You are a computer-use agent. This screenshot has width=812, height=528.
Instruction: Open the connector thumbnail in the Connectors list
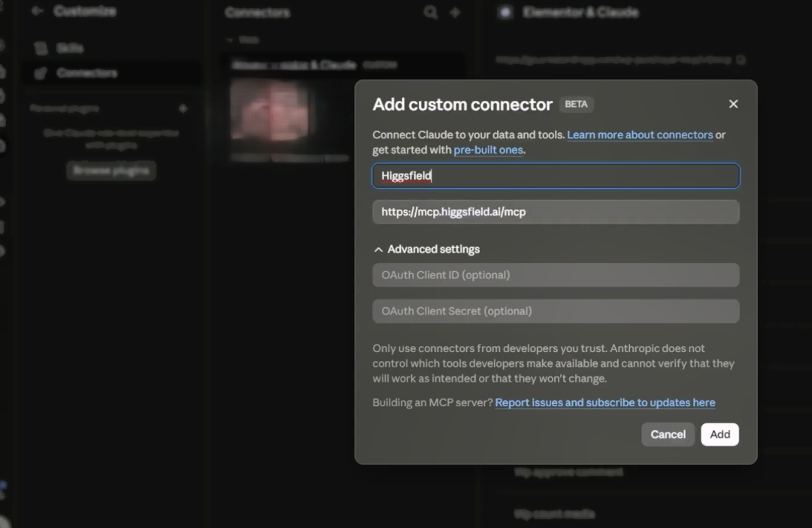coord(269,111)
